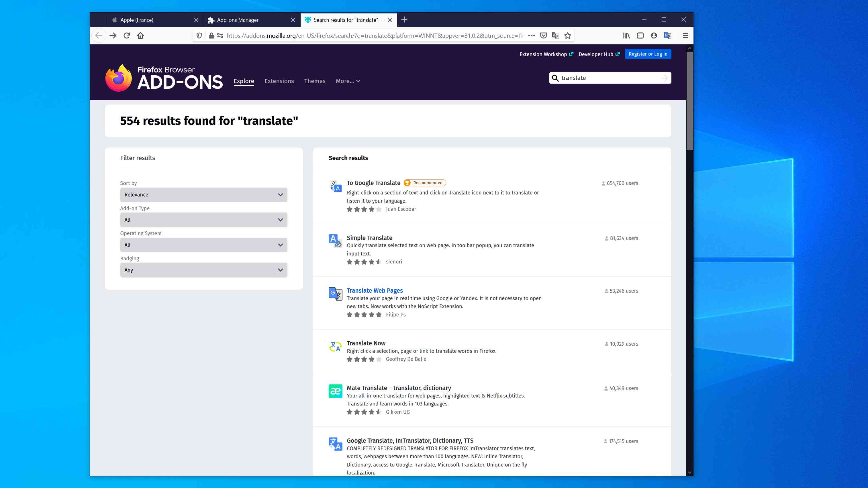Click author name Juan Escobar
Viewport: 868px width, 488px height.
click(x=401, y=209)
